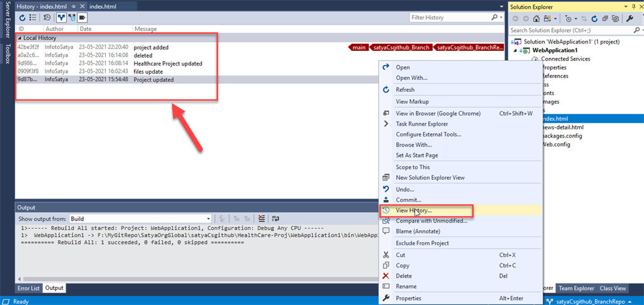Toggle word wrap icon in Output toolbar
Image resolution: width=644 pixels, height=305 pixels.
point(275,219)
